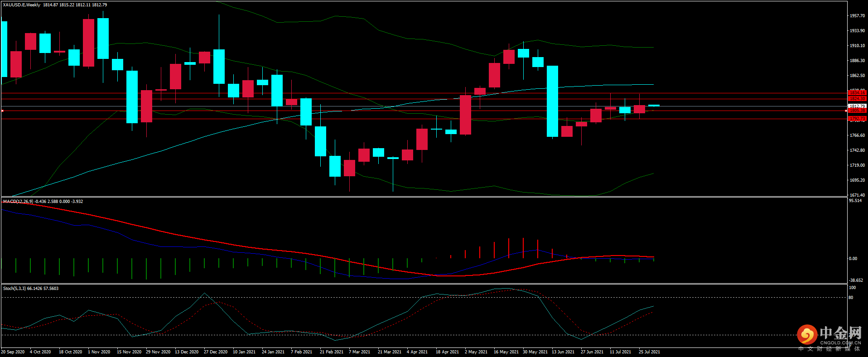Click the 11 Jul 2021 date label
Viewport: 868px width, 357px height.
(x=621, y=352)
